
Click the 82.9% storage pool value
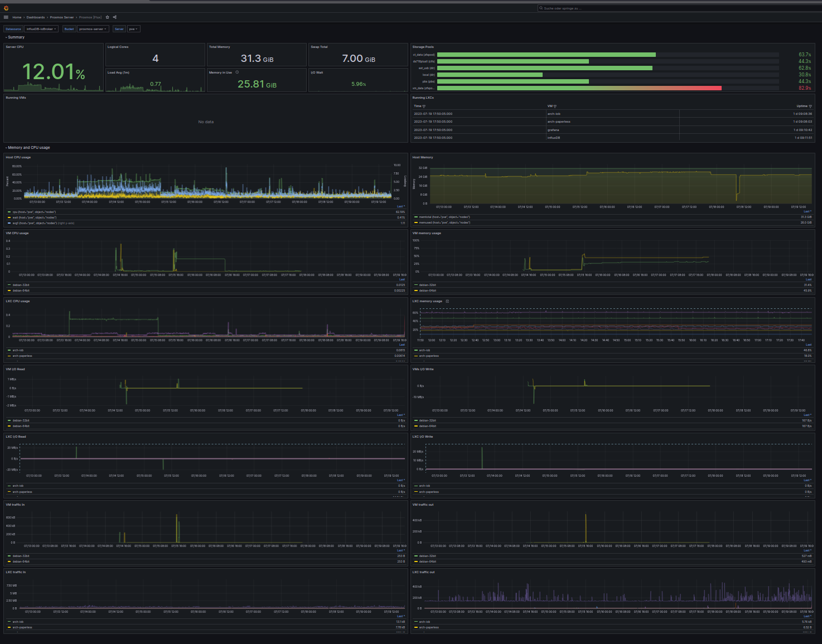[805, 88]
